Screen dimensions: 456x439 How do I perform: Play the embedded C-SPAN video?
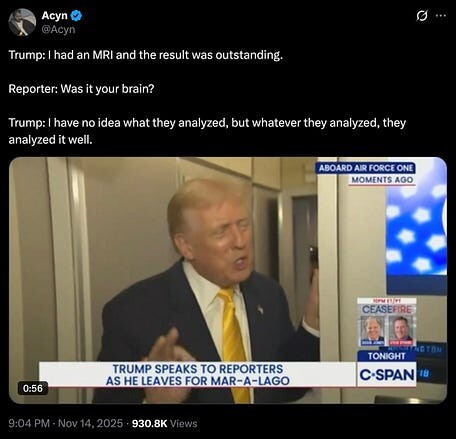click(228, 280)
